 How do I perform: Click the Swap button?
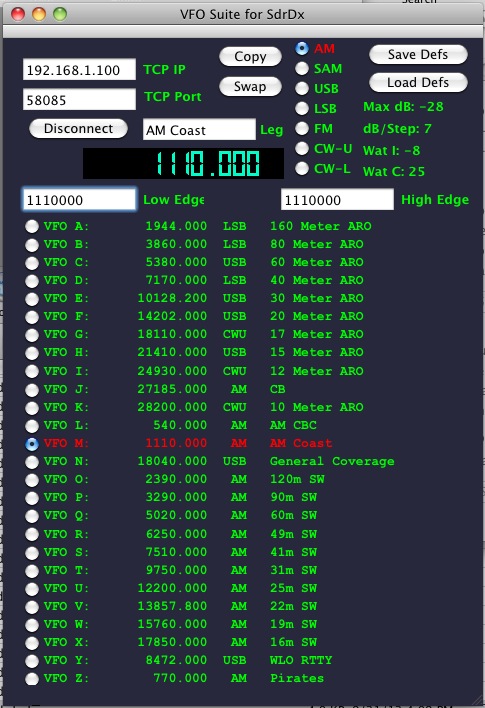[x=250, y=86]
